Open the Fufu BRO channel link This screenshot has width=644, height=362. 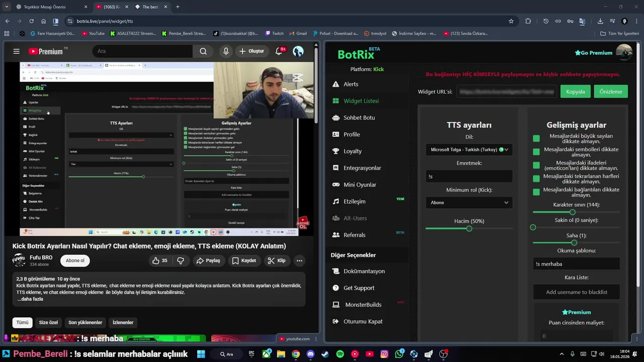(x=41, y=257)
